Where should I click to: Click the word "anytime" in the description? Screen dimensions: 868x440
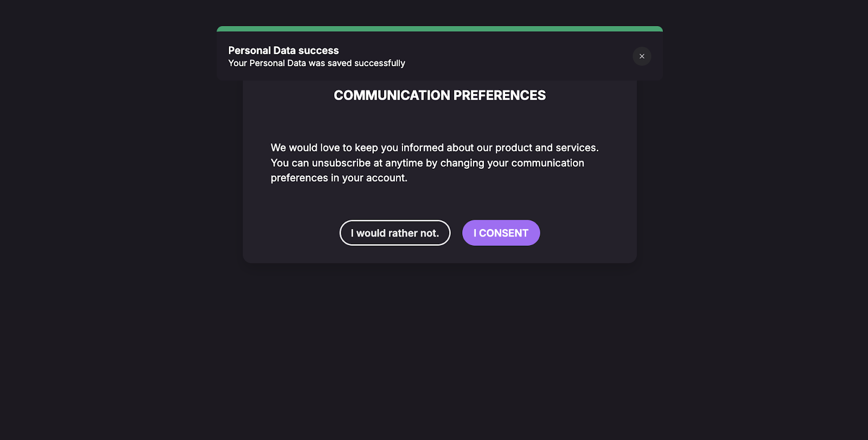tap(404, 163)
